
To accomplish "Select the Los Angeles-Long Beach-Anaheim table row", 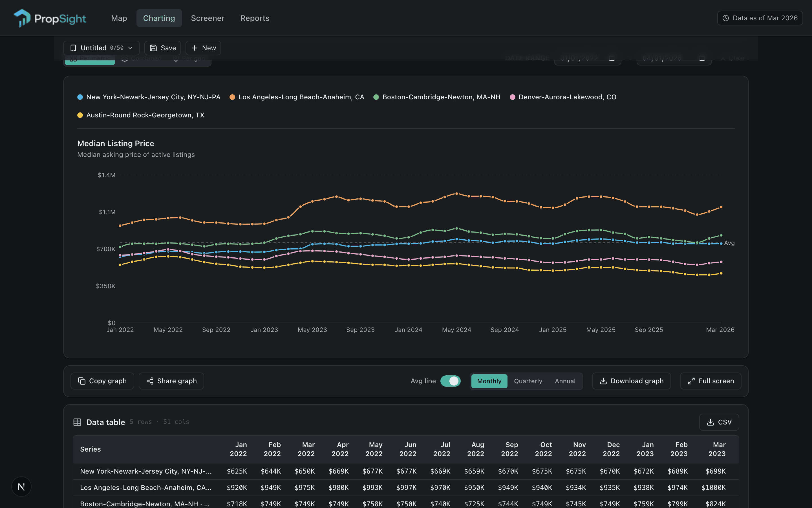I will 406,487.
